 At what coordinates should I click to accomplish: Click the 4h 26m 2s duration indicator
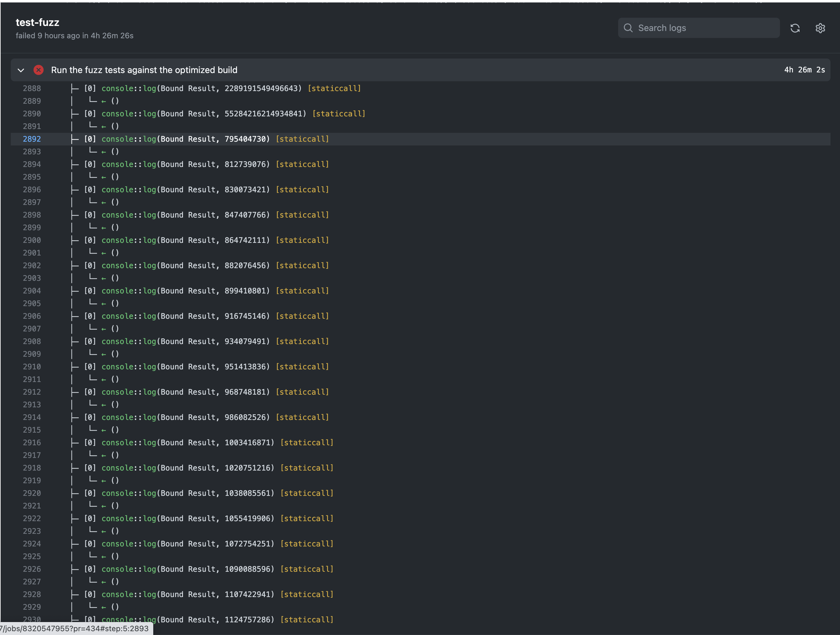click(804, 70)
